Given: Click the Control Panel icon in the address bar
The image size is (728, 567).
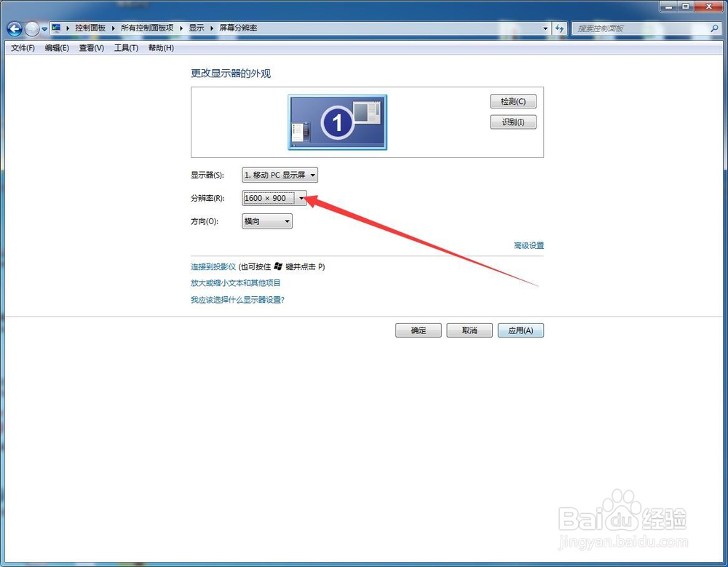Looking at the screenshot, I should 56,28.
